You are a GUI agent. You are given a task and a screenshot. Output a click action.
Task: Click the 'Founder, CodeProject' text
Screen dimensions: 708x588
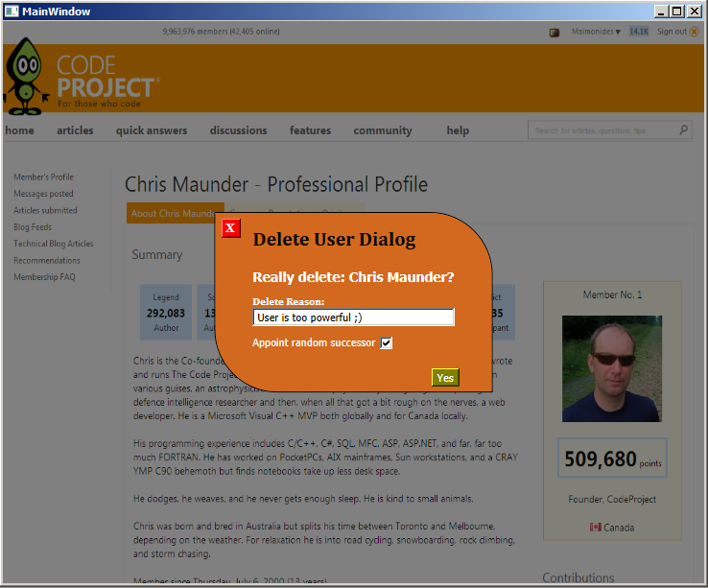(612, 500)
